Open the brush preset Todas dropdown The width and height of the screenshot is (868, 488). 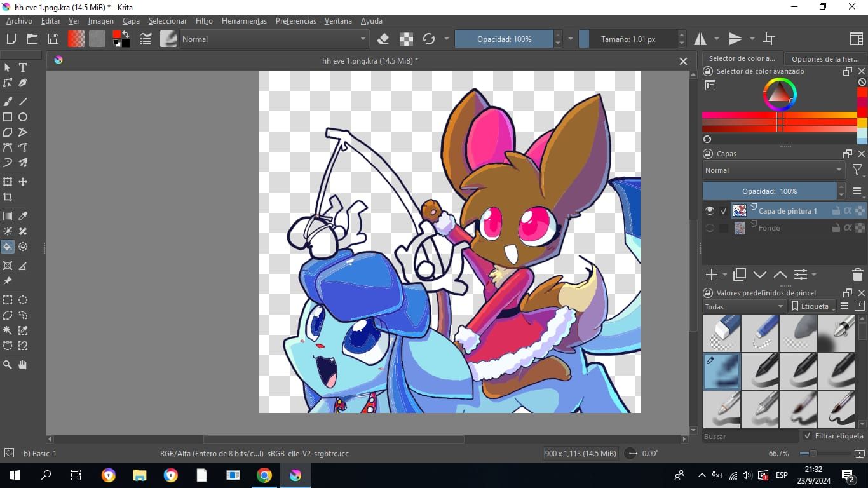(x=743, y=306)
